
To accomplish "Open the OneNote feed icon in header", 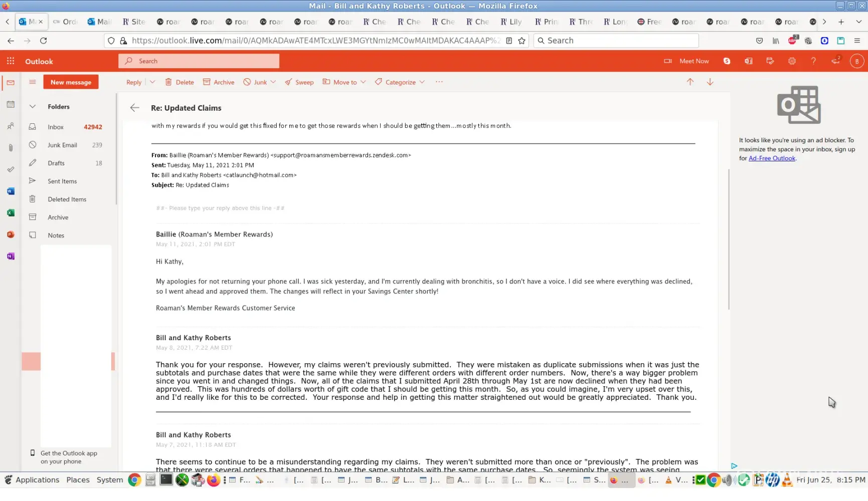I will pyautogui.click(x=749, y=61).
